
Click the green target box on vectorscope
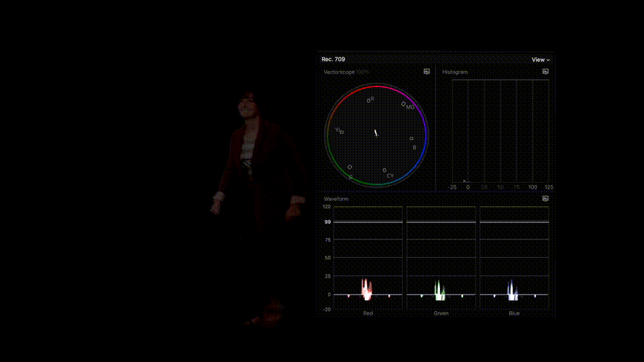(350, 167)
